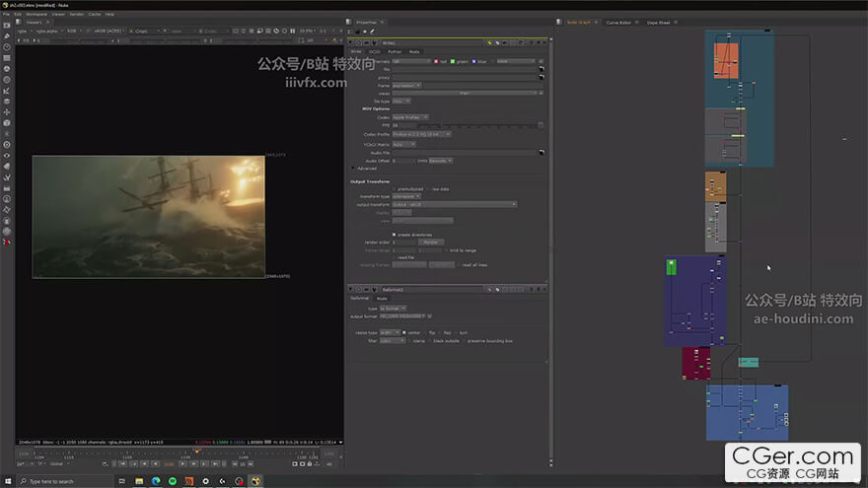This screenshot has height=488, width=868.
Task: Open the Draw nodes toolbar icon
Action: [7, 35]
